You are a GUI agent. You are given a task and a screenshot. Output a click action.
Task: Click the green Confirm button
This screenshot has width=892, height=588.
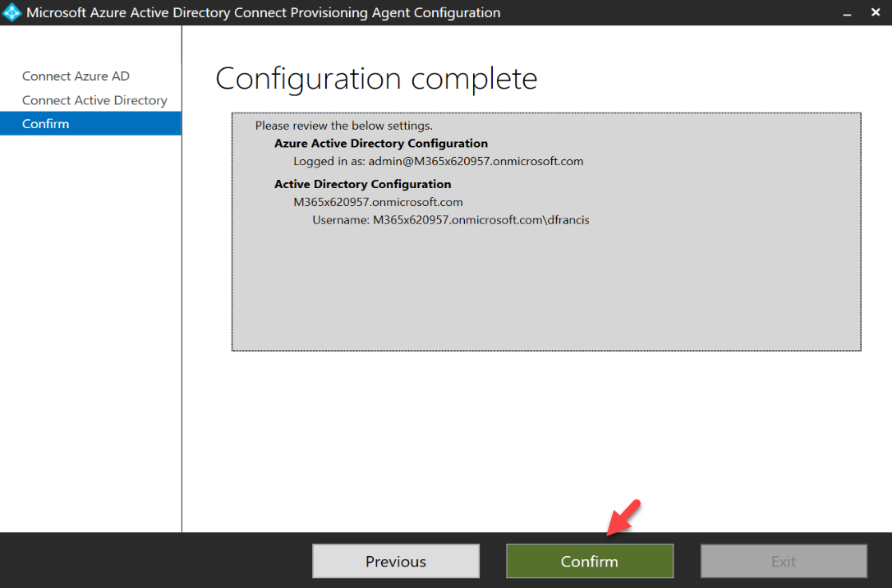[590, 561]
